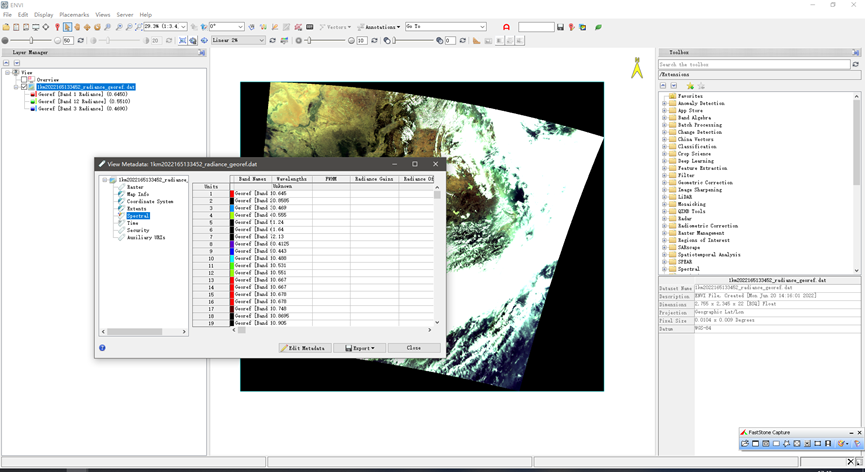Viewport: 865px width, 472px height.
Task: Click the help icon in metadata dialog
Action: click(102, 348)
